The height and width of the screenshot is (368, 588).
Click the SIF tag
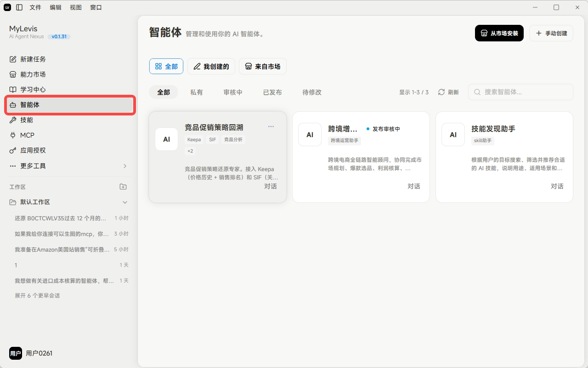click(213, 139)
